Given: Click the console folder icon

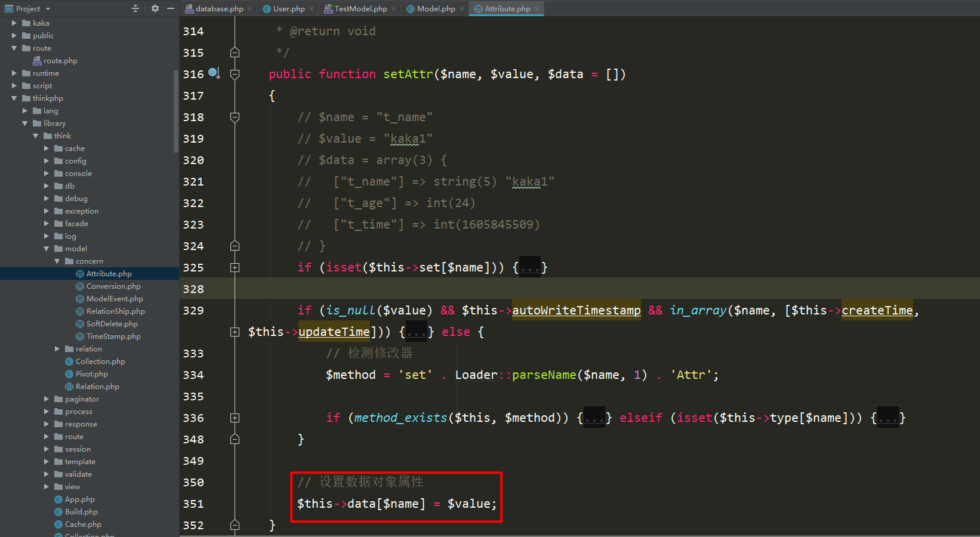Looking at the screenshot, I should coord(58,173).
